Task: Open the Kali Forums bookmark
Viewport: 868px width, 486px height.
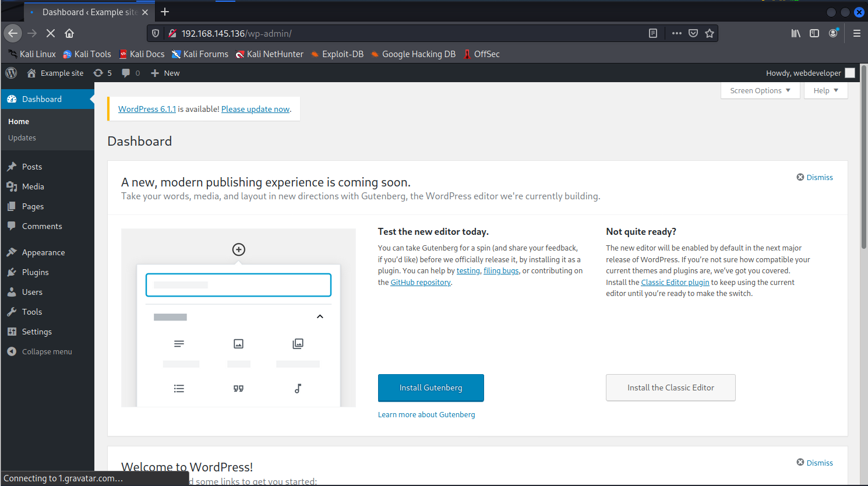Action: point(200,54)
